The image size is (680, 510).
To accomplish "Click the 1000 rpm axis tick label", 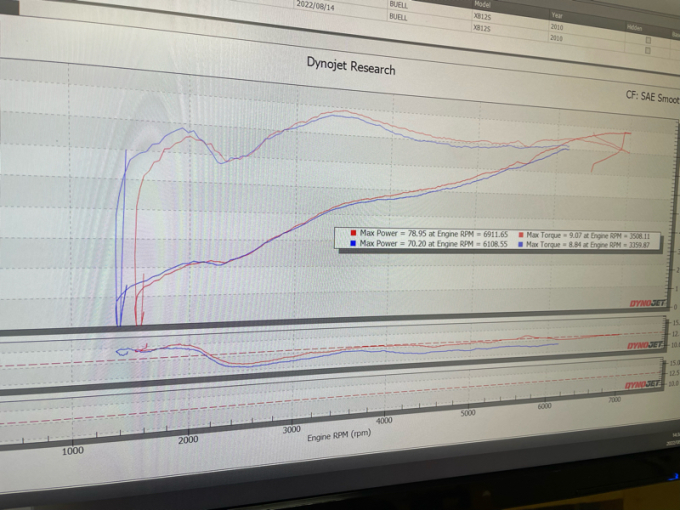I will click(73, 451).
